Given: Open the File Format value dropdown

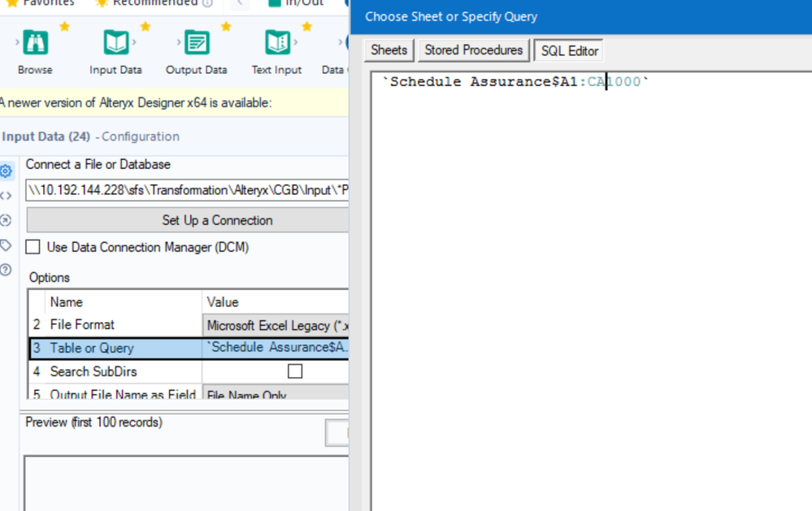Looking at the screenshot, I should click(x=276, y=326).
